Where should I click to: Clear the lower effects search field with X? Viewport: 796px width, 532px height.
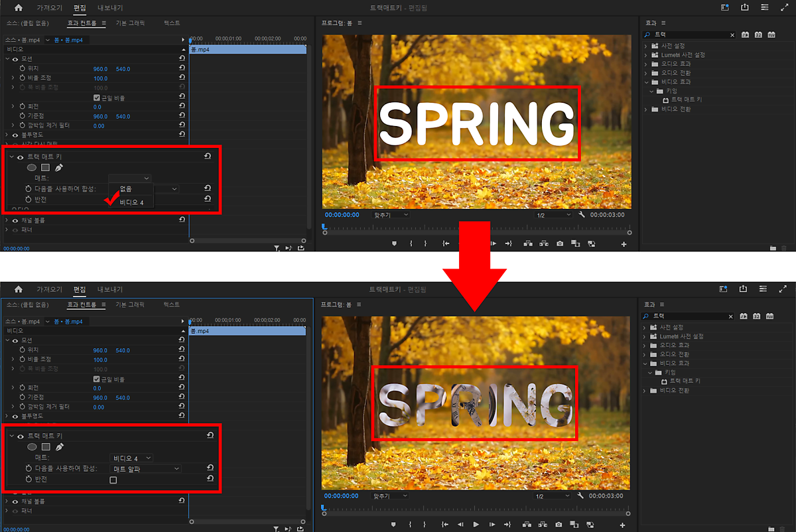[x=732, y=316]
